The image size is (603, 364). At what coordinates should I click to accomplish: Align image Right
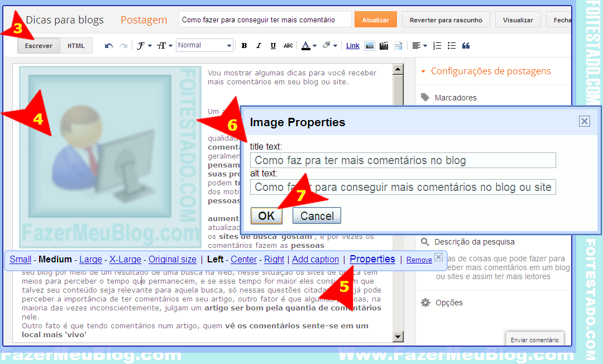point(274,260)
